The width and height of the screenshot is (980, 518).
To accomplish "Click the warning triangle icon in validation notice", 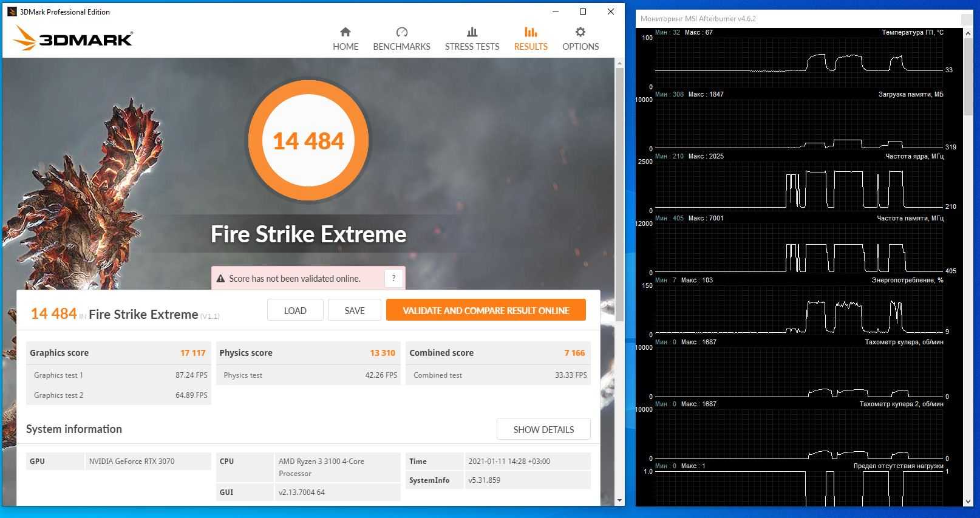I will (x=220, y=279).
